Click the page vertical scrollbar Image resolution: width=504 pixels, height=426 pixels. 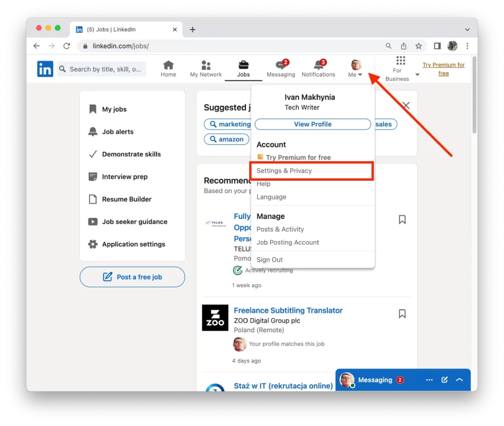click(474, 95)
